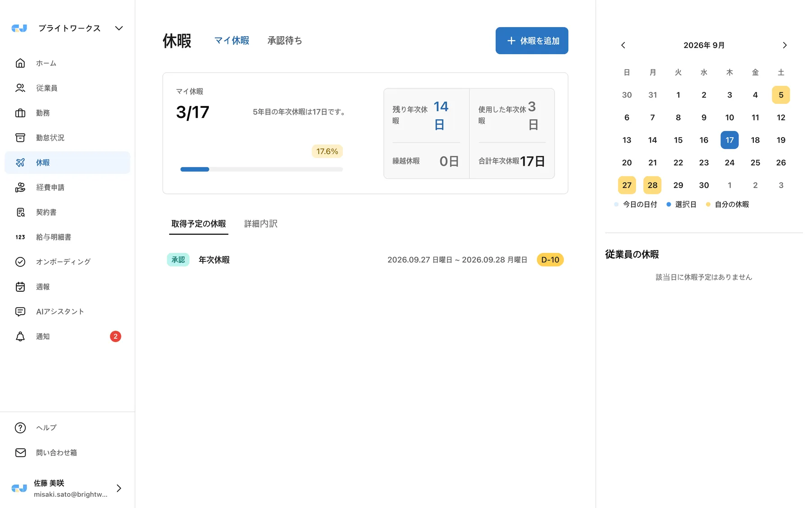Click the red notification badge 2

[115, 336]
